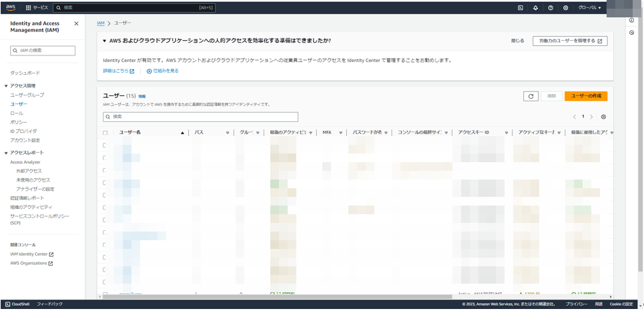Open フィードバック in bottom bar
The height and width of the screenshot is (311, 644).
49,304
